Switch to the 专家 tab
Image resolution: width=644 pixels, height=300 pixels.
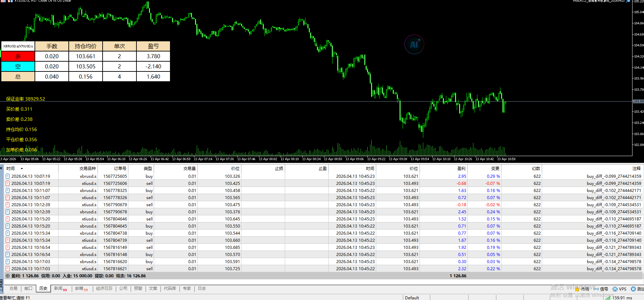coord(187,288)
